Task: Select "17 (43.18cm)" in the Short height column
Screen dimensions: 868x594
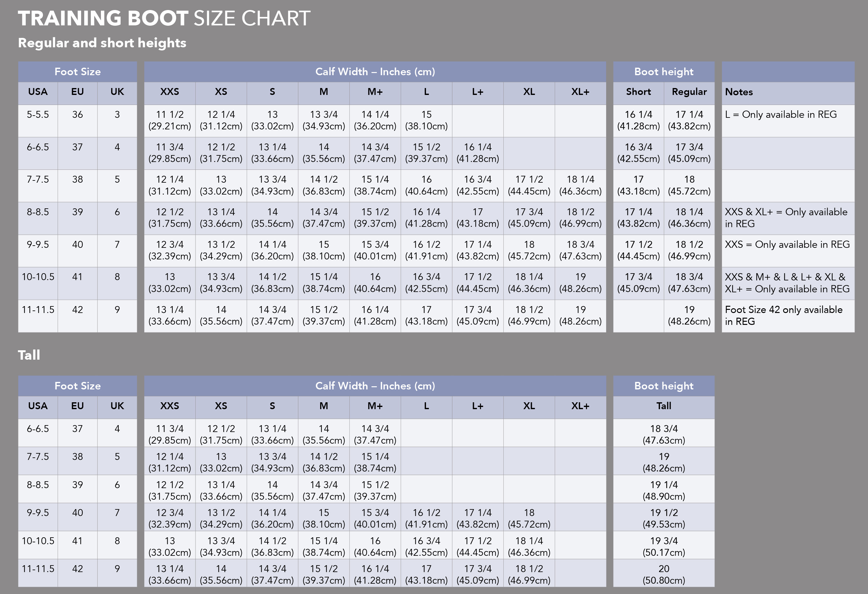Action: (x=638, y=185)
